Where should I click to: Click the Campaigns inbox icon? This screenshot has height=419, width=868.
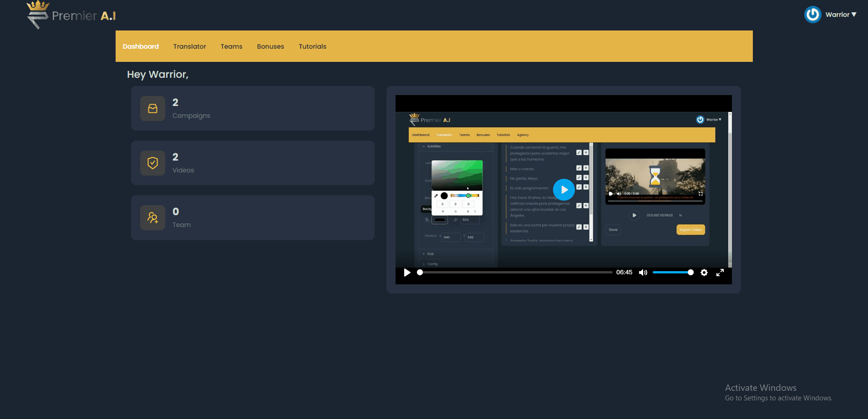coord(152,109)
